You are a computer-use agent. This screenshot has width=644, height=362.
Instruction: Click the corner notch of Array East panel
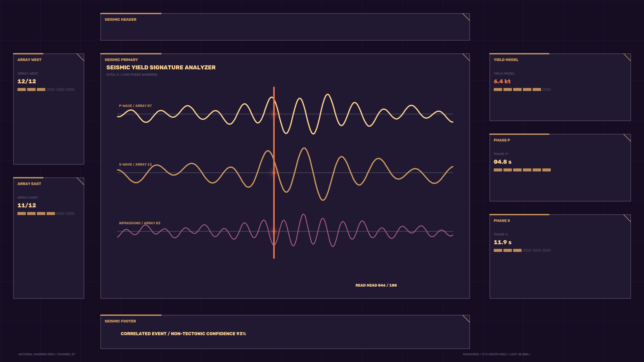click(80, 181)
